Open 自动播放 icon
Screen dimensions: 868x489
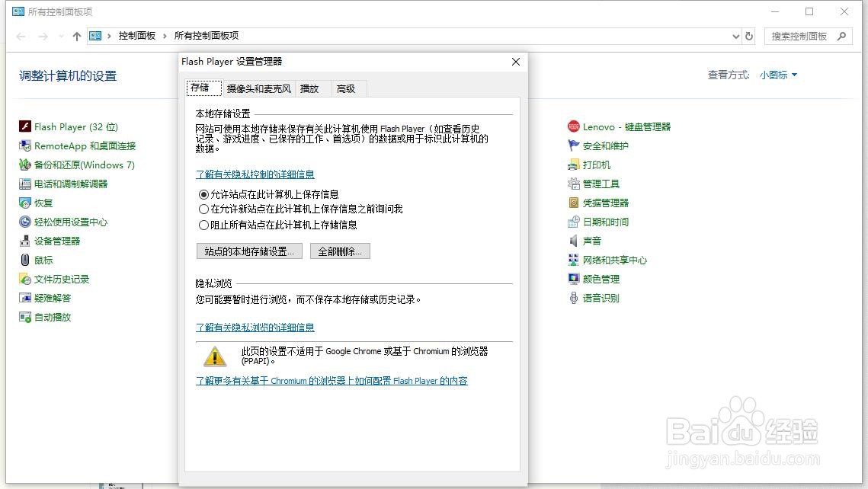[x=25, y=317]
